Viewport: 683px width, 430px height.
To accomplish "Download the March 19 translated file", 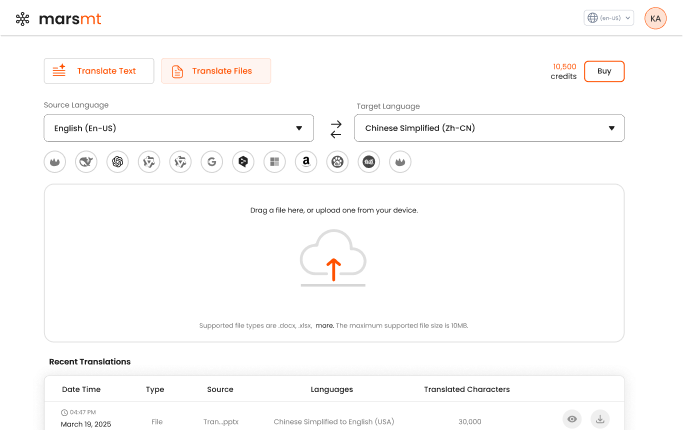I will coord(600,420).
